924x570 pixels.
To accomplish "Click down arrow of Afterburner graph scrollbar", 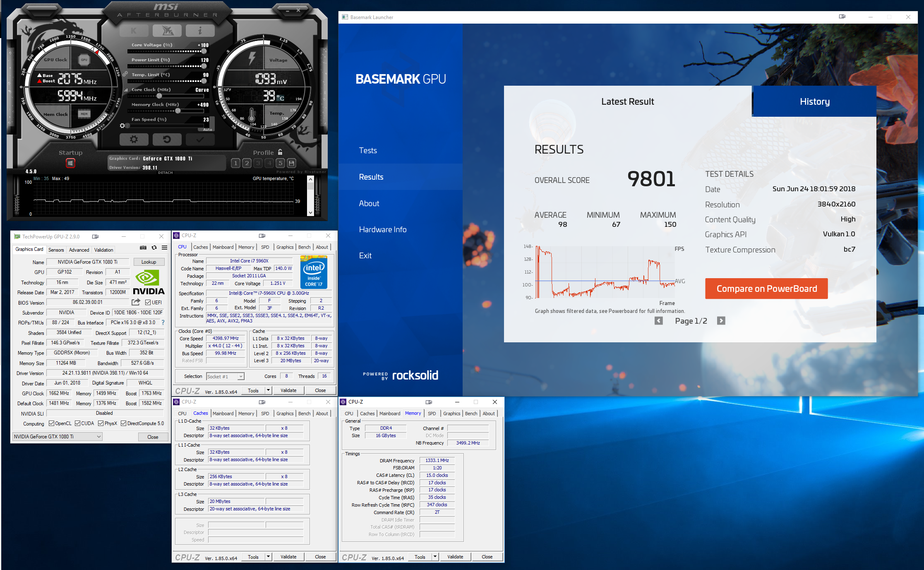I will [311, 213].
